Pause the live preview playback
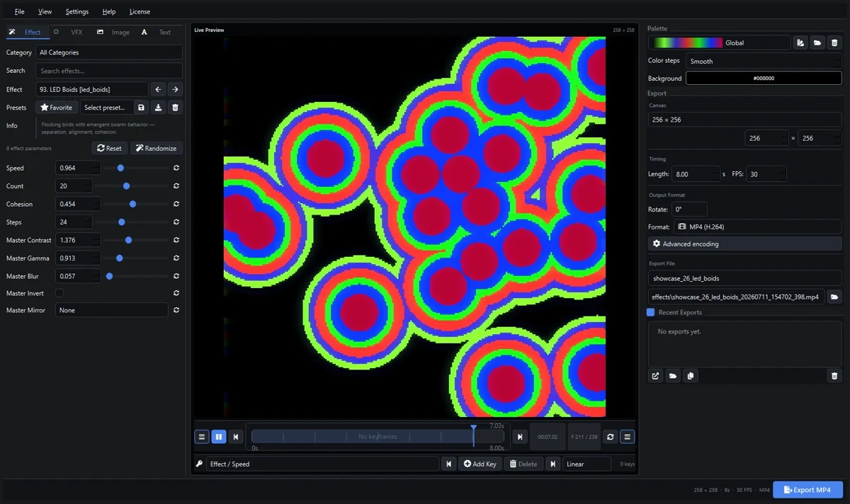The image size is (850, 504). pyautogui.click(x=218, y=437)
